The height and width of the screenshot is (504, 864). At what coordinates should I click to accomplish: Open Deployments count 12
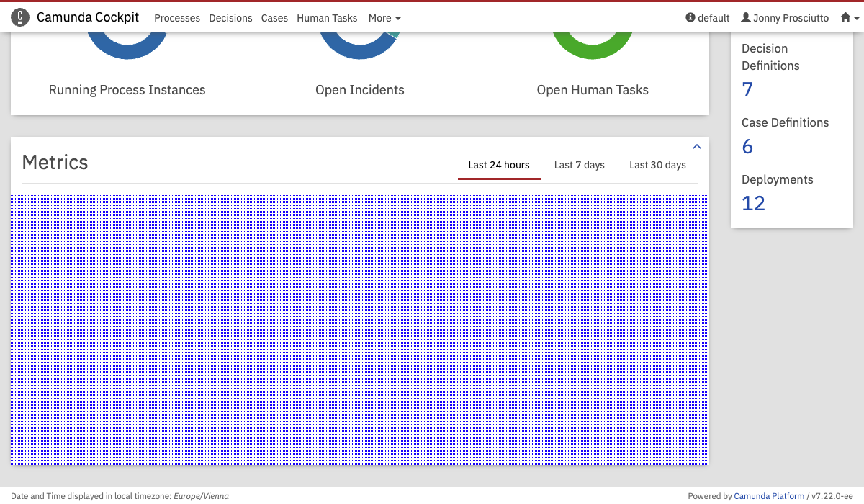pyautogui.click(x=753, y=204)
